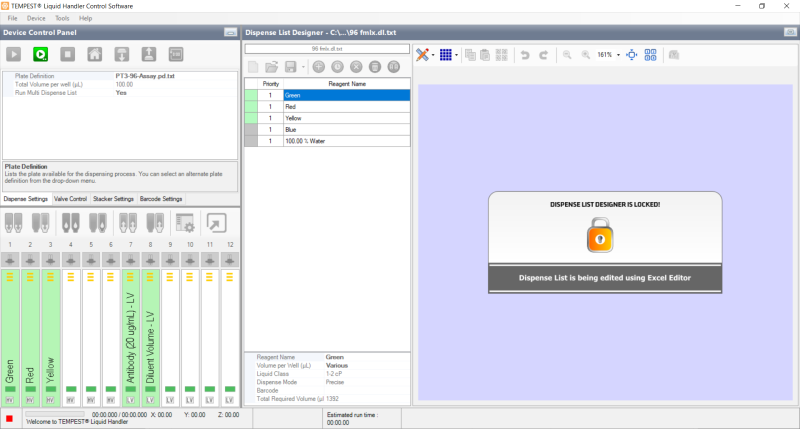Open the window-with-gear settings icon
The height and width of the screenshot is (429, 800).
click(x=185, y=223)
